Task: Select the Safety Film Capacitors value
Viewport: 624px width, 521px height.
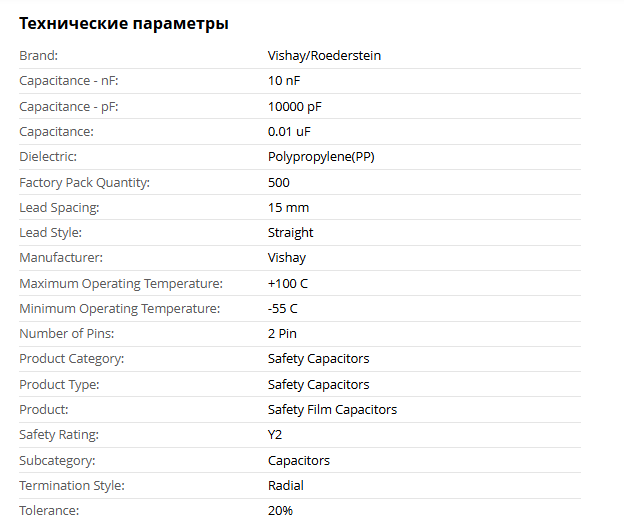Action: 332,410
